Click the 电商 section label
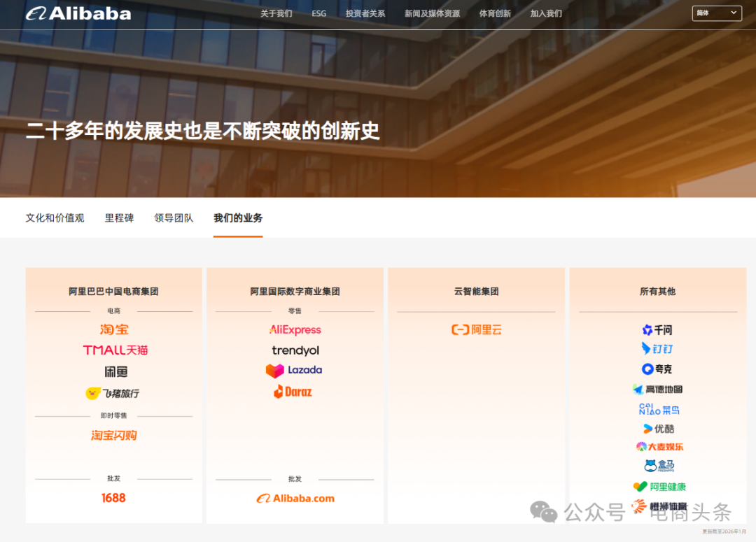756x542 pixels. pyautogui.click(x=114, y=311)
